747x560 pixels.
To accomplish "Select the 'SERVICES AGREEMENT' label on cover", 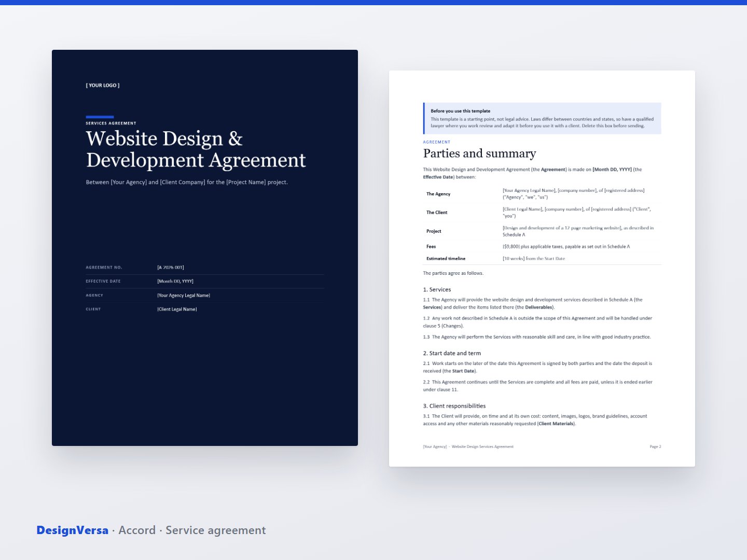I will tap(111, 123).
